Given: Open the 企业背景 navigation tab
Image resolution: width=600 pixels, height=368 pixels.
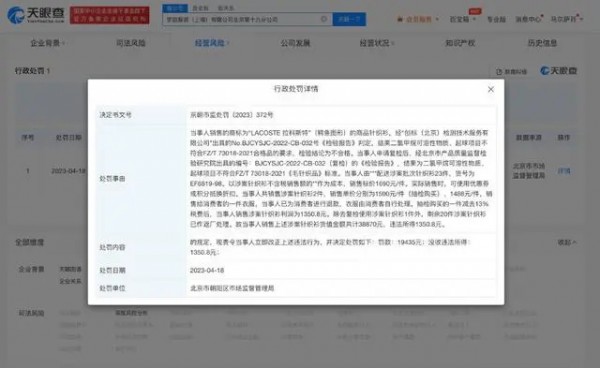Looking at the screenshot, I should click(x=47, y=43).
